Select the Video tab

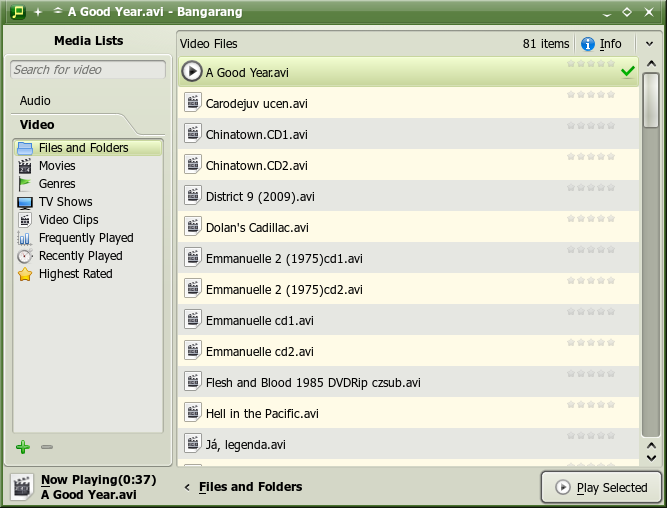pyautogui.click(x=37, y=125)
